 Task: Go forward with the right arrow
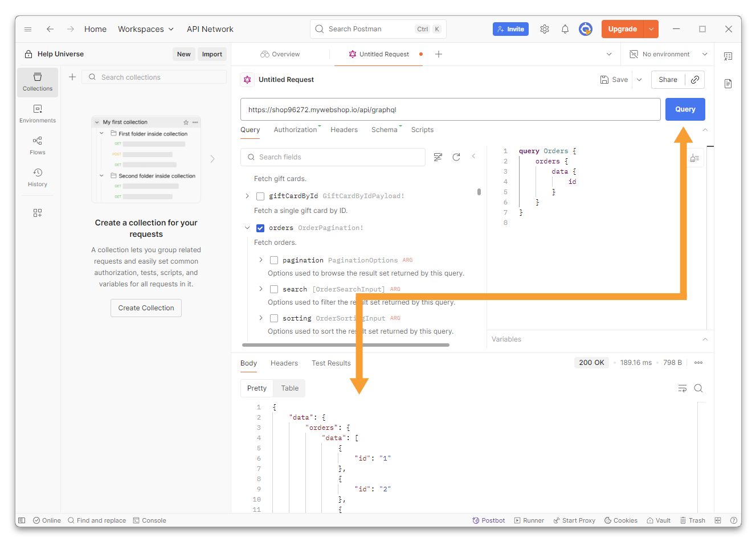pos(71,29)
